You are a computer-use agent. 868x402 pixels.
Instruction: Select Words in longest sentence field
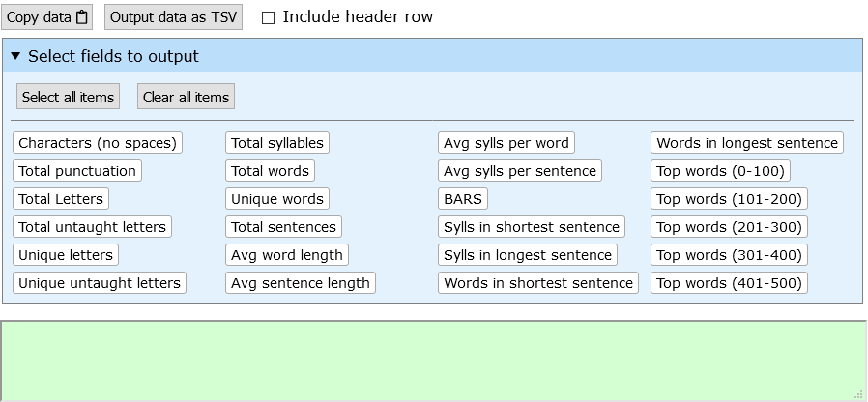[x=747, y=143]
